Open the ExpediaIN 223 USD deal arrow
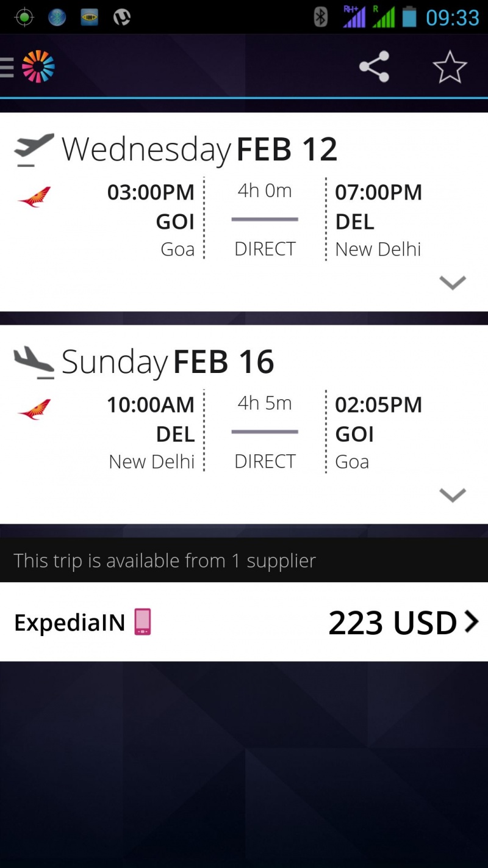 pyautogui.click(x=472, y=621)
